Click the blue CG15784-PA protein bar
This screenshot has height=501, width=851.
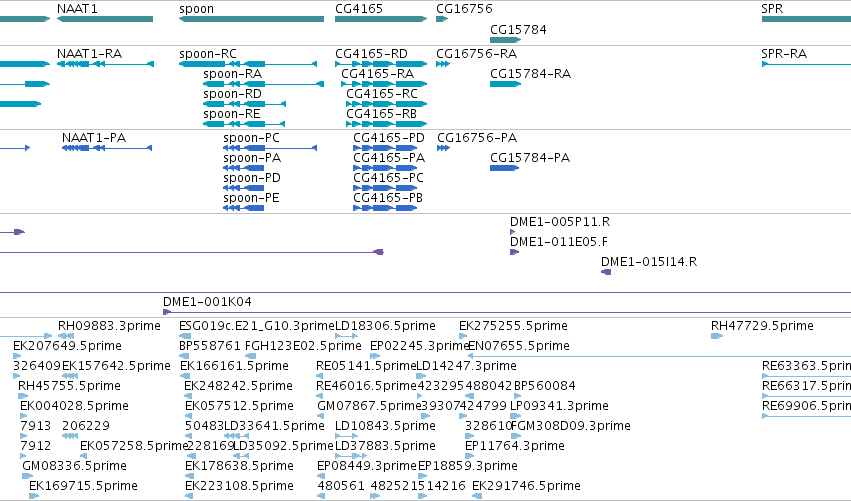(504, 168)
